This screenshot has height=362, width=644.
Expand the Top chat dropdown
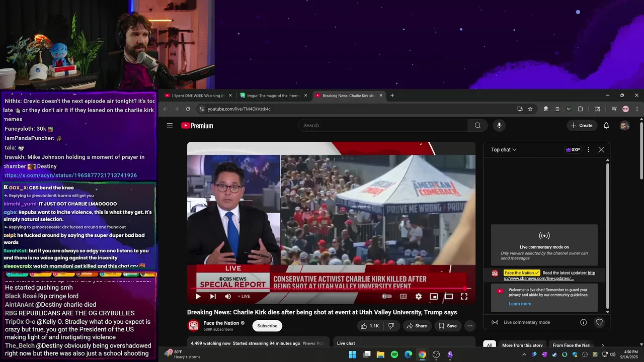pyautogui.click(x=504, y=150)
